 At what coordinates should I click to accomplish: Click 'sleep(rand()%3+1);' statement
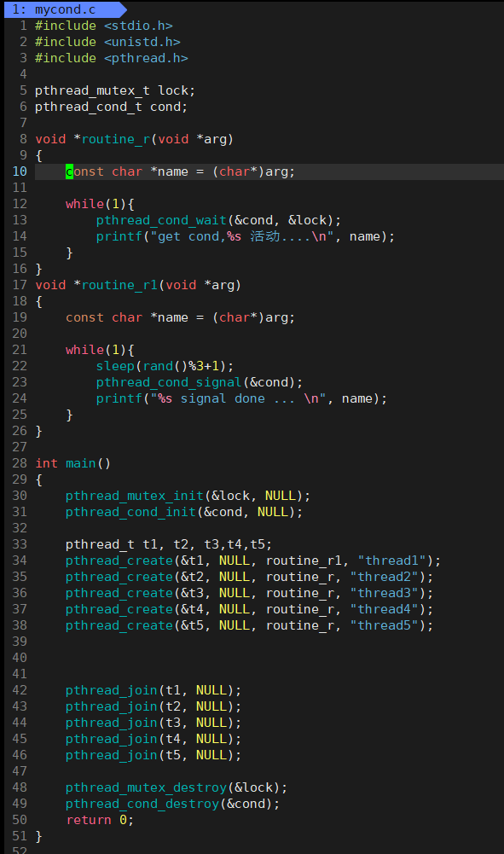click(165, 366)
